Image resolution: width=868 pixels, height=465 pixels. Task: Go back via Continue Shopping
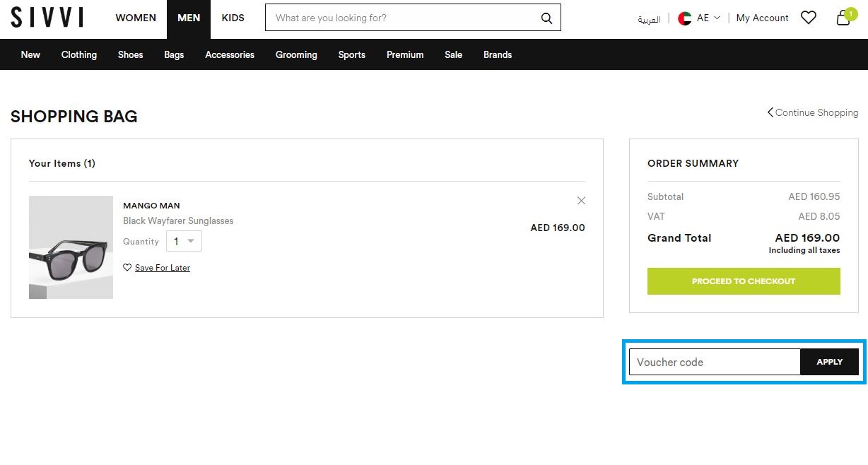pyautogui.click(x=813, y=112)
